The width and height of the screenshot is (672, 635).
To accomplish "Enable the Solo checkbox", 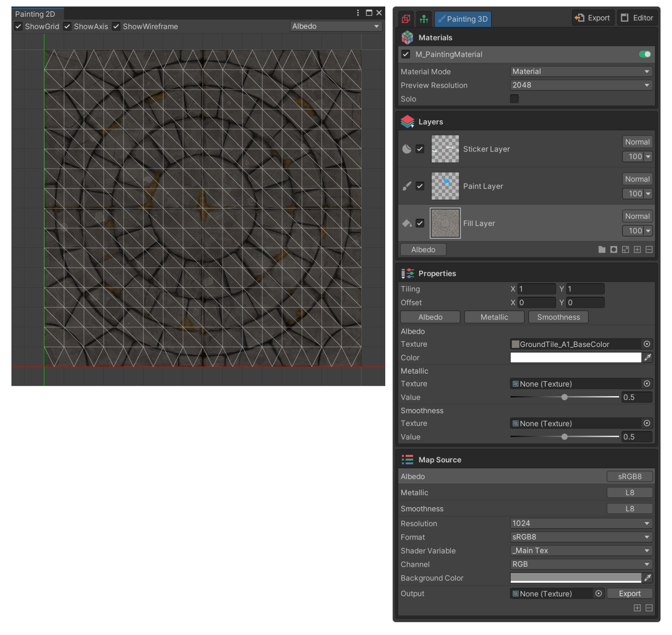I will coord(514,99).
